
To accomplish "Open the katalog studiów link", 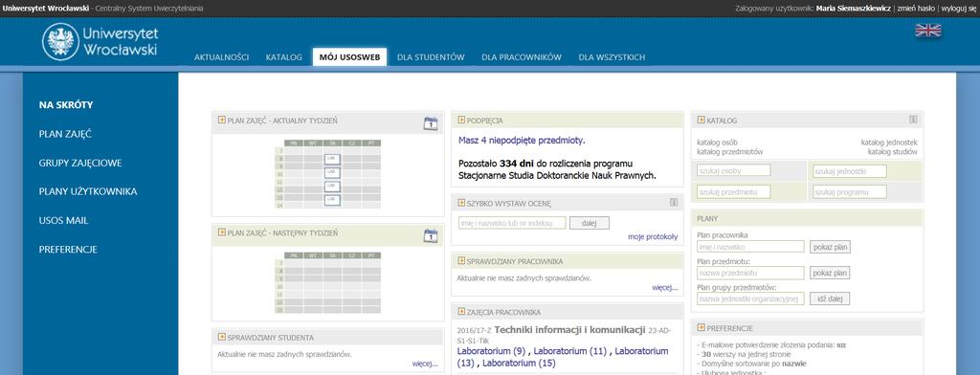I will (x=893, y=151).
